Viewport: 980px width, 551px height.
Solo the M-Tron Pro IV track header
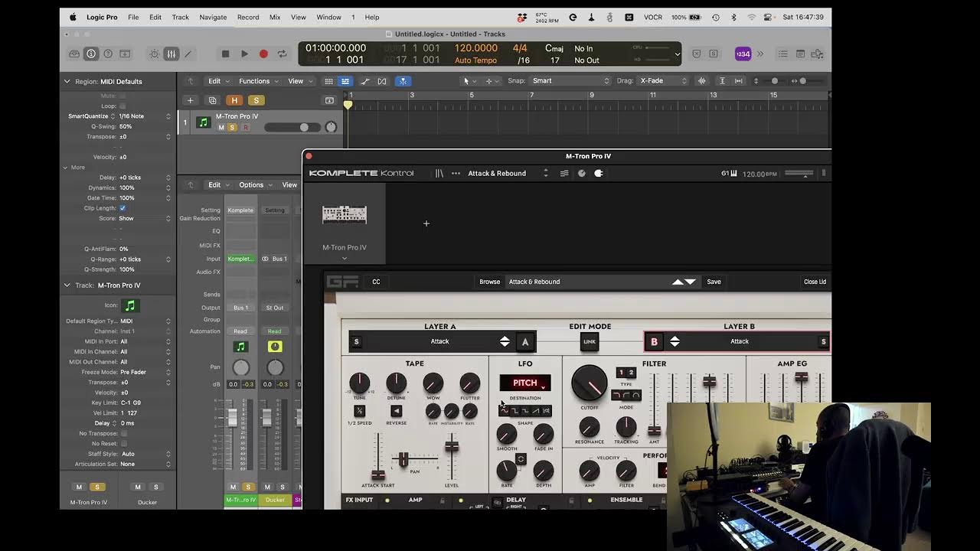tap(232, 127)
